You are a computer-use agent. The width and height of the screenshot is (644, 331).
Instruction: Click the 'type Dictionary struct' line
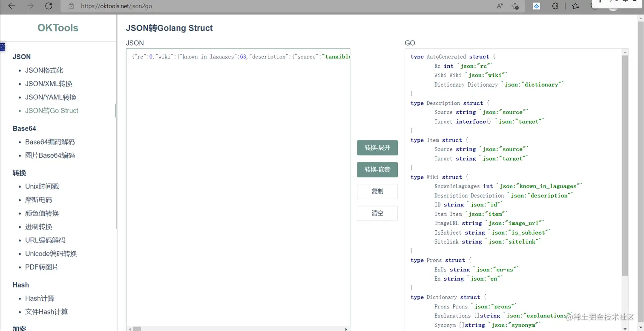[x=448, y=297]
